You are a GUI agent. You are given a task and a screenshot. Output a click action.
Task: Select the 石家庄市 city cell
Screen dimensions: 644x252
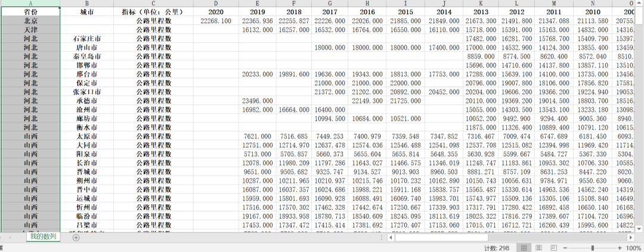pyautogui.click(x=87, y=39)
